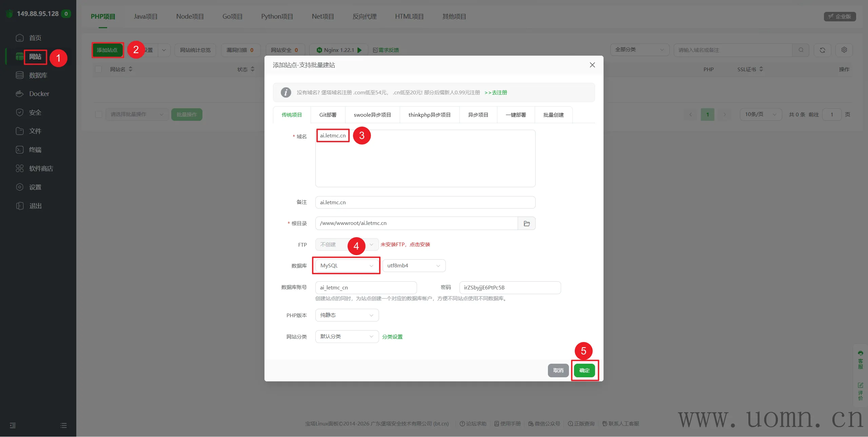Close the add site dialog
The width and height of the screenshot is (868, 437).
(592, 65)
